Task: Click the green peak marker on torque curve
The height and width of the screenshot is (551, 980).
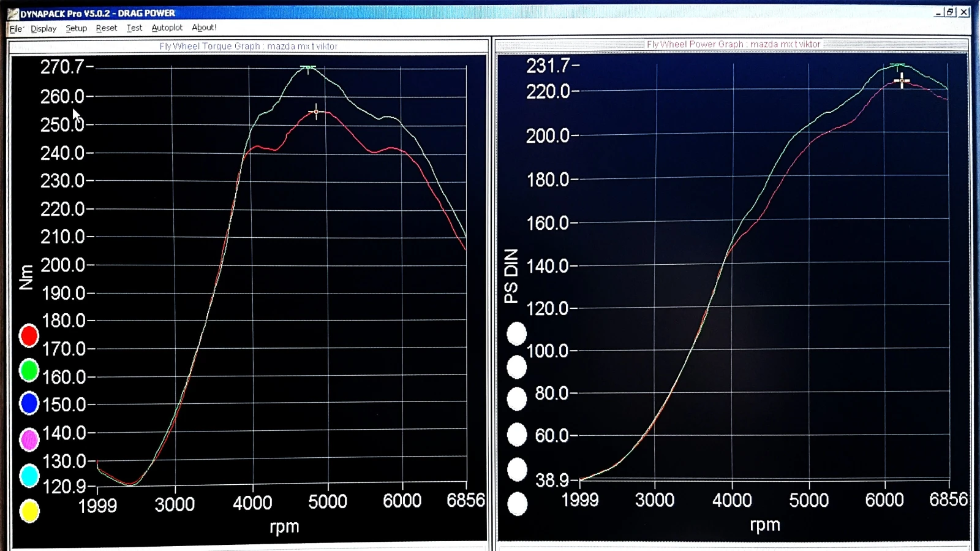Action: tap(308, 69)
